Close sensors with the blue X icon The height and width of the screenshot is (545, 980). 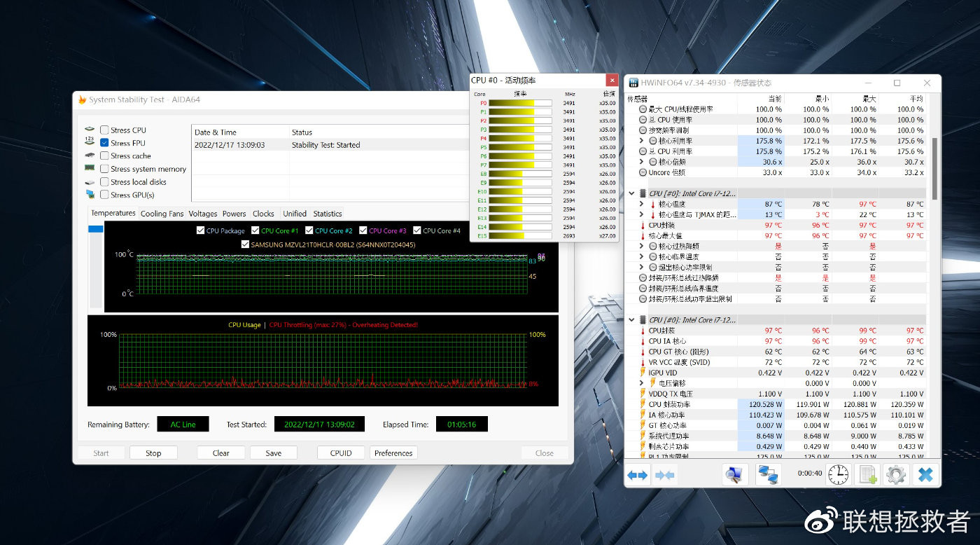click(925, 474)
